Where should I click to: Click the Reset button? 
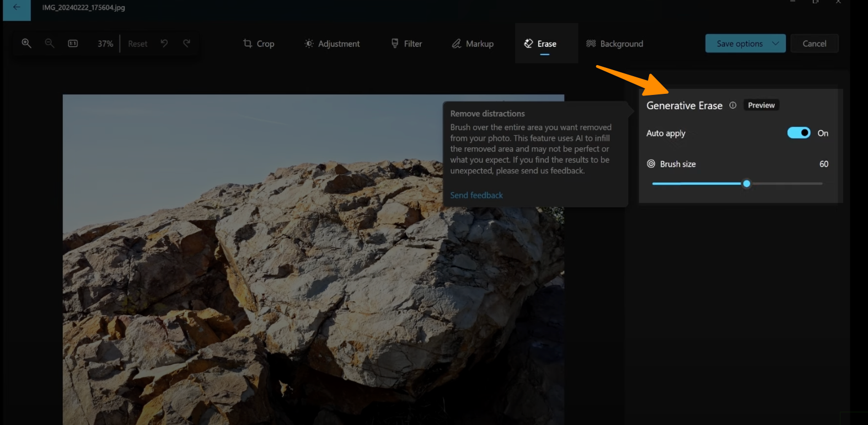tap(137, 44)
